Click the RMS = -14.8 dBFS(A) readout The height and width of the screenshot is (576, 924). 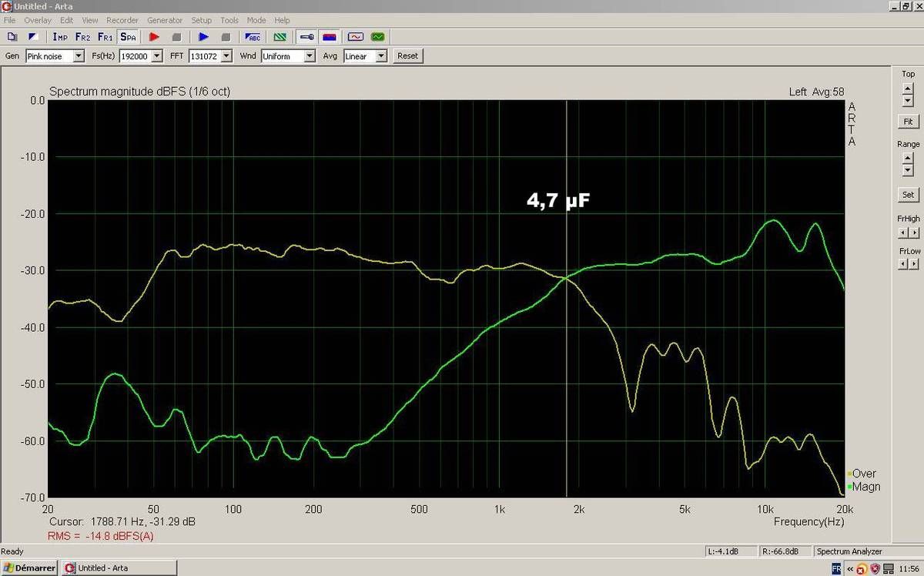coord(100,536)
